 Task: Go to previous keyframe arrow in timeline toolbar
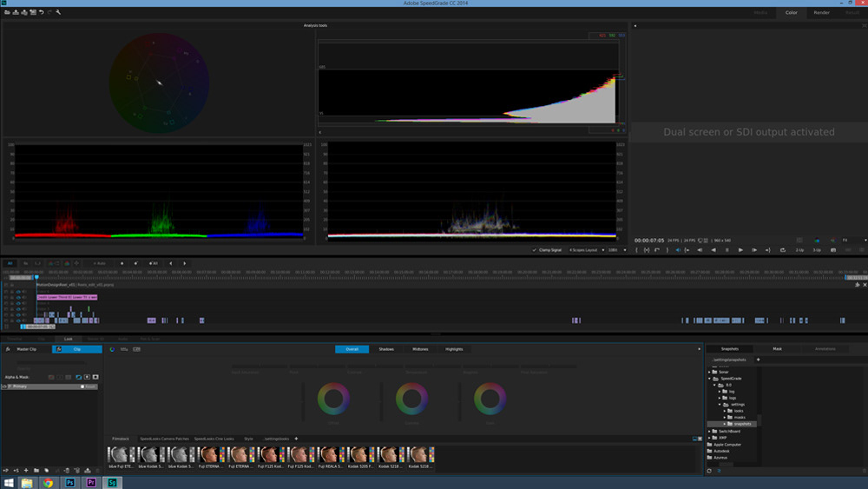pos(170,263)
